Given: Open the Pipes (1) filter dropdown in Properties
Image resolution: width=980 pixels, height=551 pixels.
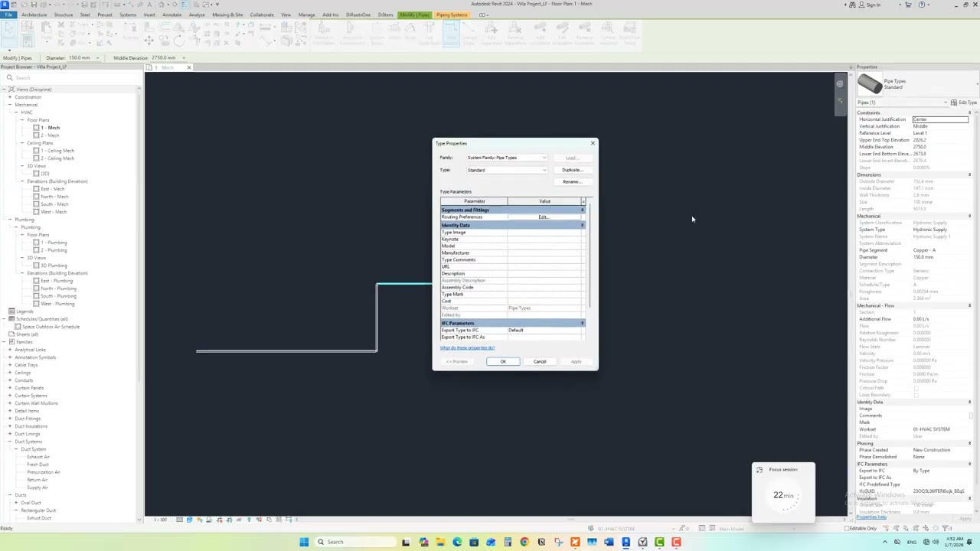Looking at the screenshot, I should pyautogui.click(x=946, y=103).
